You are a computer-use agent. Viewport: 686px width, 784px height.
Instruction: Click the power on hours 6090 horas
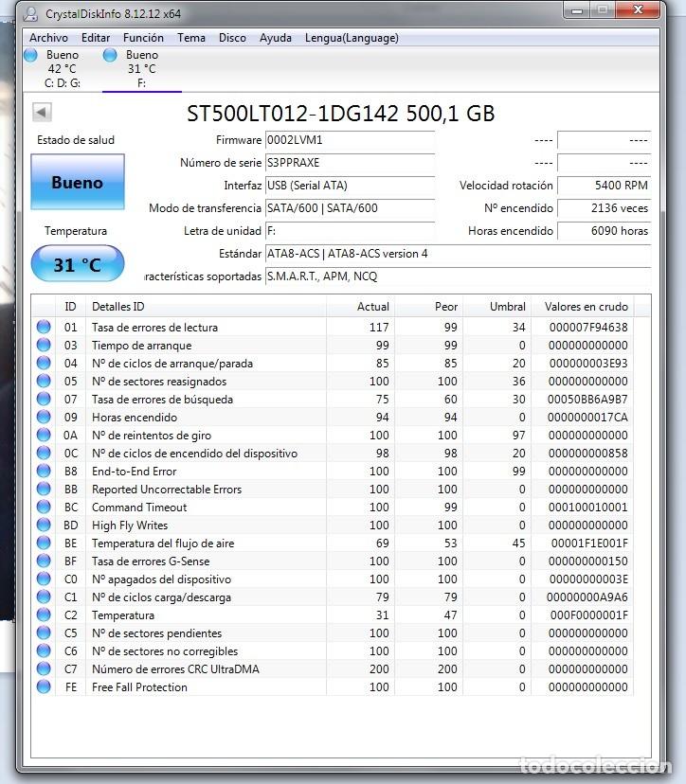coord(604,231)
